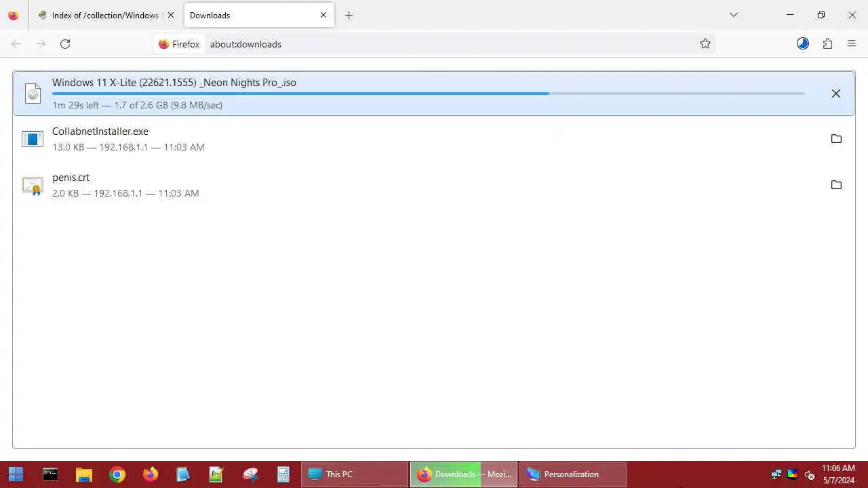Show CollabnetInstaller.exe in its folder
This screenshot has width=868, height=488.
836,139
